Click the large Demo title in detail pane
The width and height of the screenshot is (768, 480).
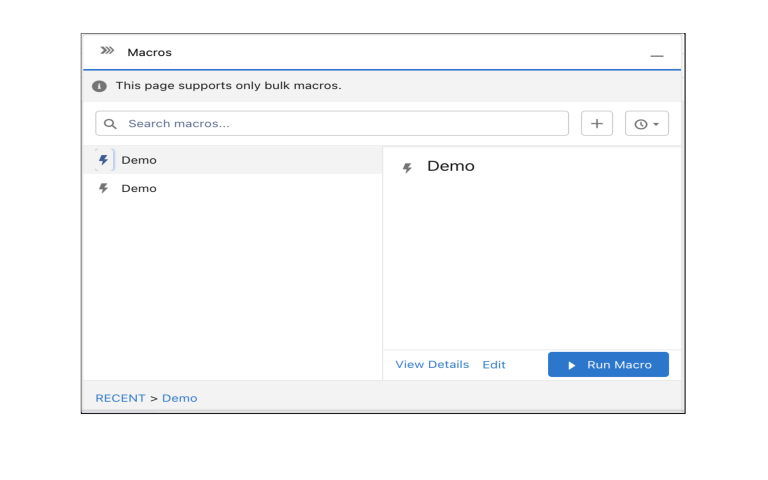[x=451, y=166]
